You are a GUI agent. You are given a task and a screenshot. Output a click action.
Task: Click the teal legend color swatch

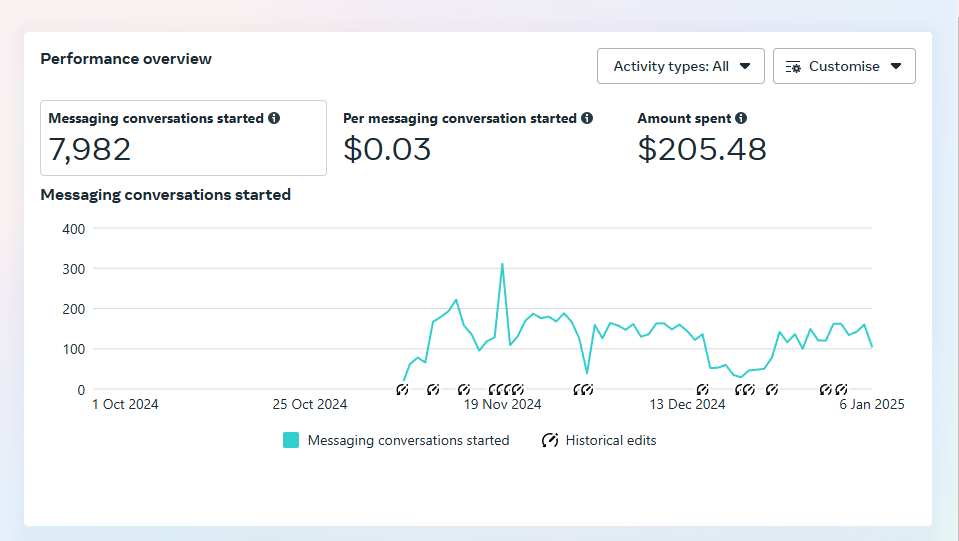pyautogui.click(x=291, y=440)
